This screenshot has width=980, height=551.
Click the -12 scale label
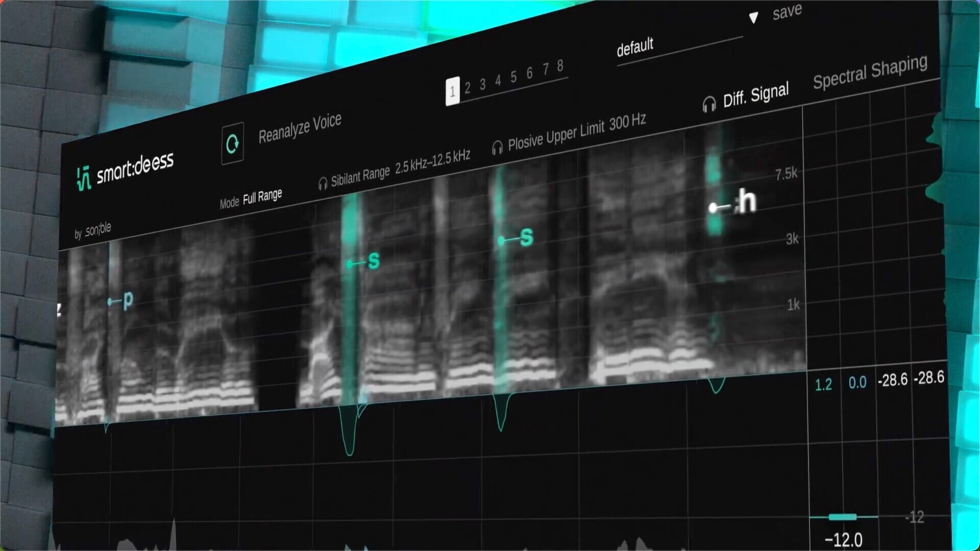tap(915, 517)
